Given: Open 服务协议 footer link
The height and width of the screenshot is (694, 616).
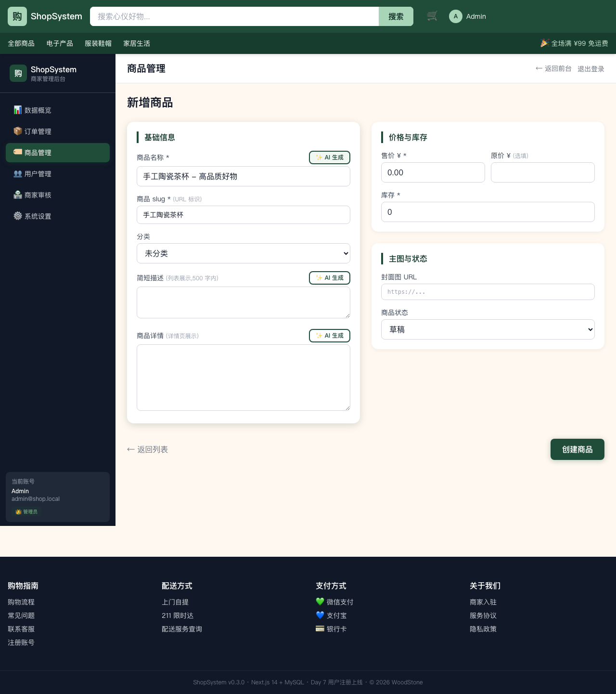Looking at the screenshot, I should coord(483,615).
